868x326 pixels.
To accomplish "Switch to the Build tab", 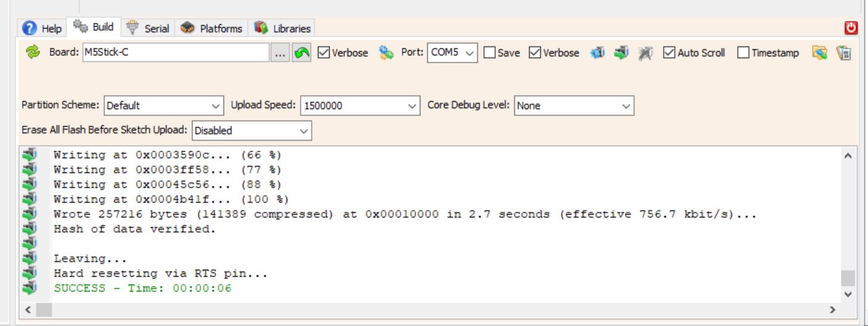I will [x=94, y=27].
